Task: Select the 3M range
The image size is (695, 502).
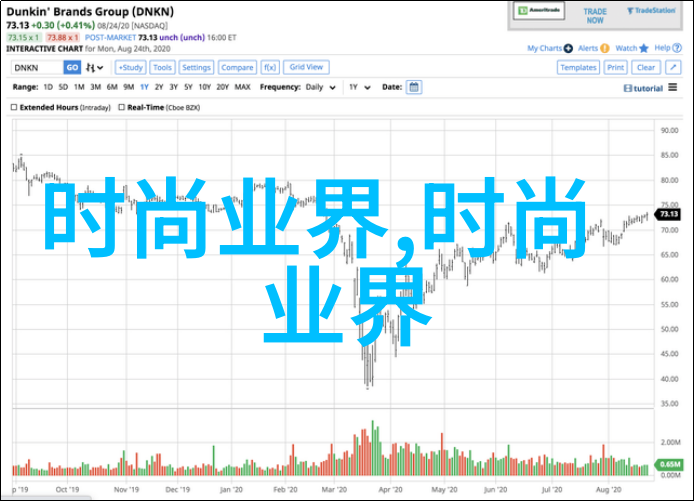Action: click(96, 87)
